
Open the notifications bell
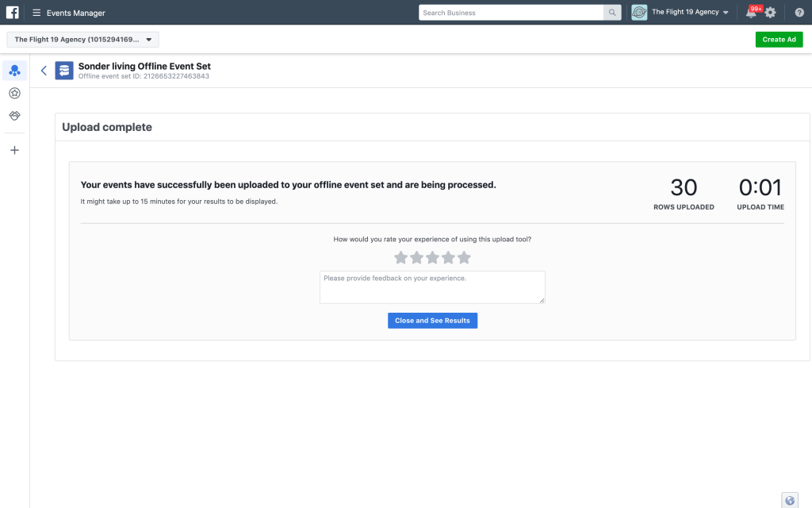pos(750,13)
